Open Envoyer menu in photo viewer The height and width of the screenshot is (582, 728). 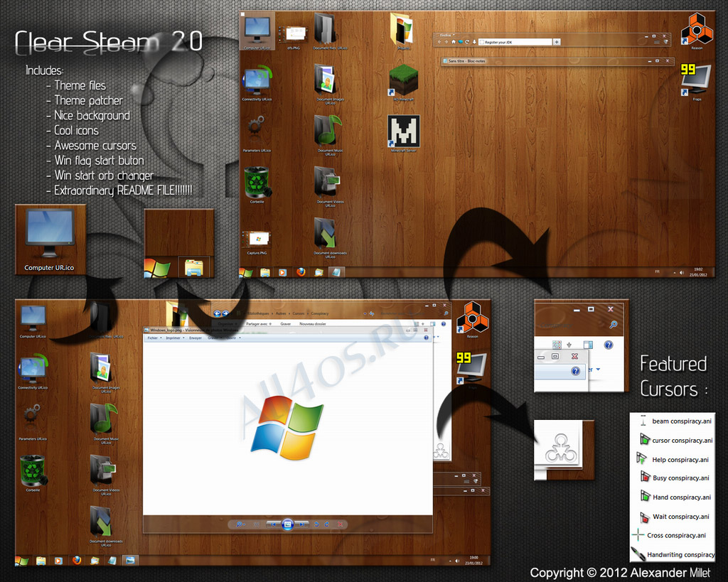coord(196,338)
